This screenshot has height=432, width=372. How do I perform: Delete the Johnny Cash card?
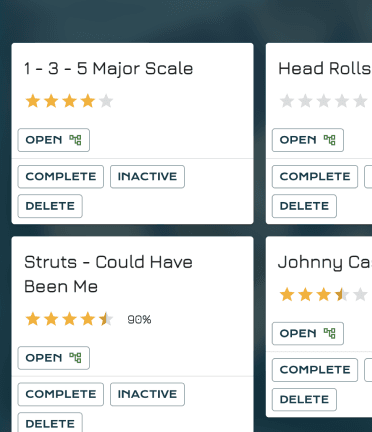(304, 399)
